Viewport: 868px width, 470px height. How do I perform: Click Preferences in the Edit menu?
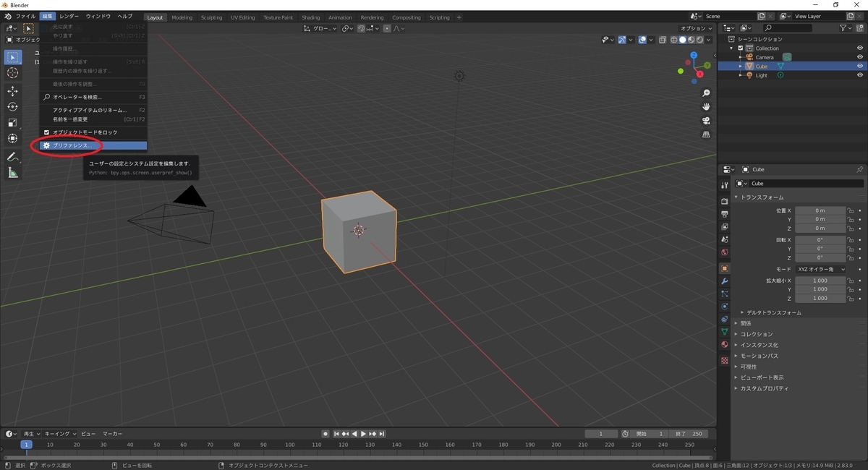[93, 145]
